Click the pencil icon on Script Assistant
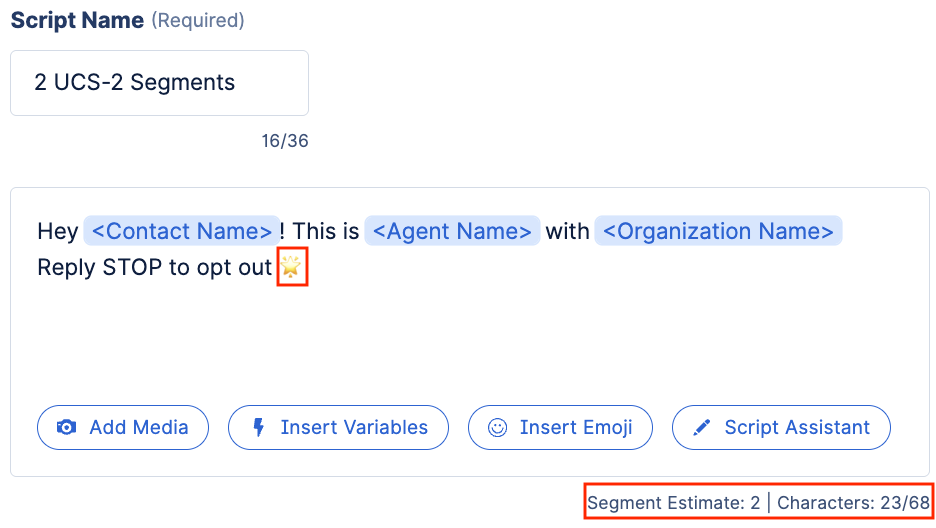Viewport: 936px width, 528px height. point(702,427)
